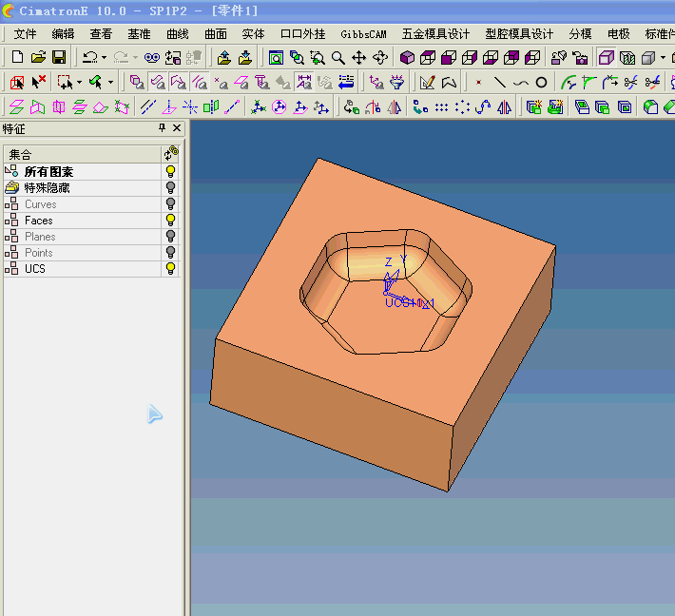Screen dimensions: 675x616
Task: Open the GibbsCAM menu
Action: tap(363, 34)
